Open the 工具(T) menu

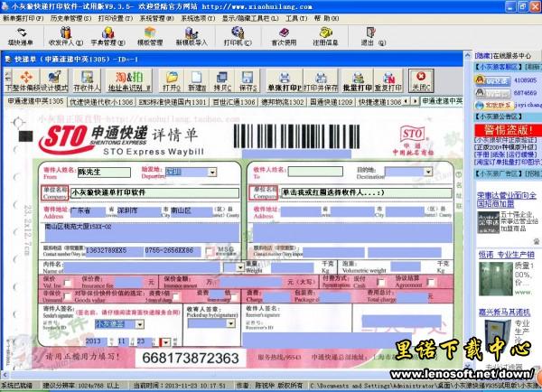296,18
